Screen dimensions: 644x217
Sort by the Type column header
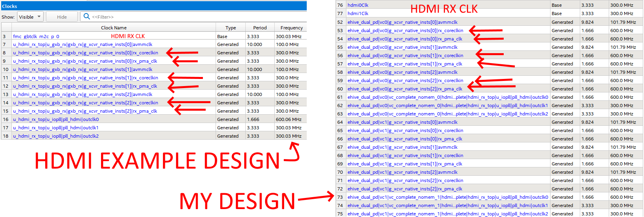pyautogui.click(x=231, y=28)
